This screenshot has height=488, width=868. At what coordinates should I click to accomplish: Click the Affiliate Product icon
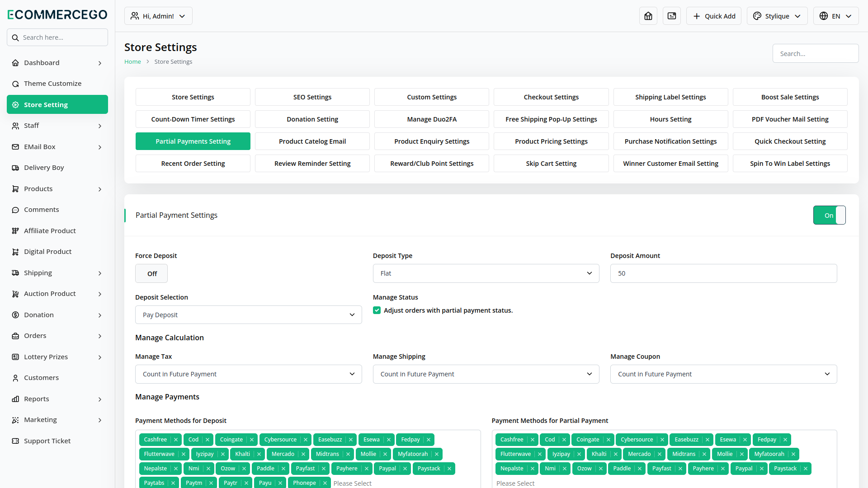[x=15, y=231]
